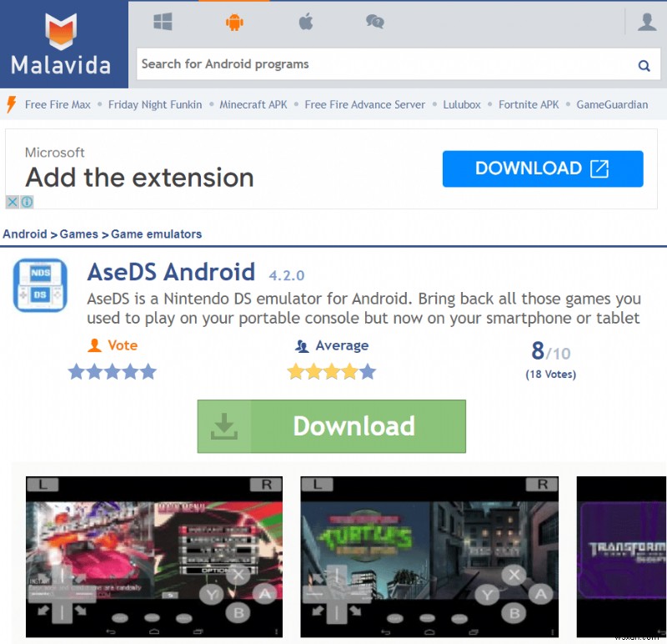Click the Microsoft extension DOWNLOAD button
This screenshot has height=644, width=667.
click(542, 169)
